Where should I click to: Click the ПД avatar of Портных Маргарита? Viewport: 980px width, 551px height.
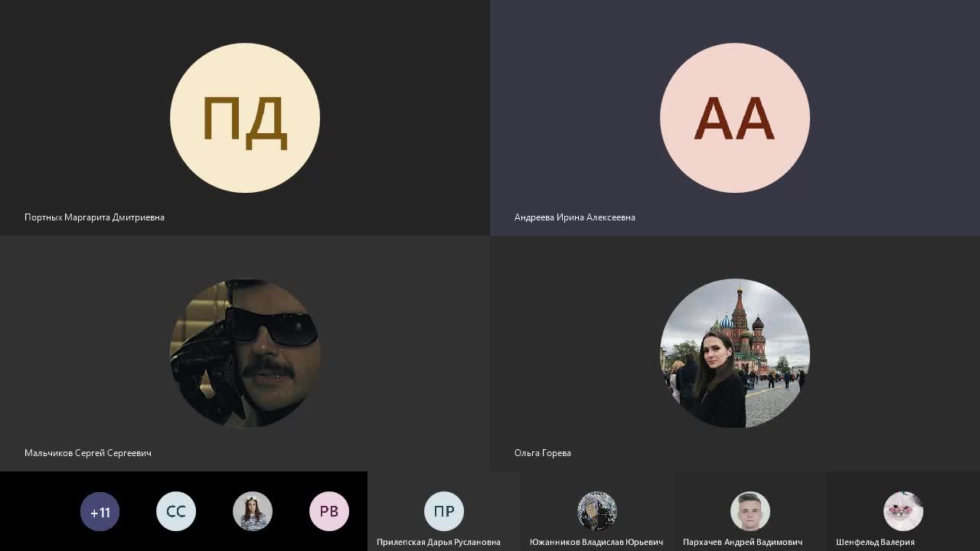pyautogui.click(x=245, y=118)
